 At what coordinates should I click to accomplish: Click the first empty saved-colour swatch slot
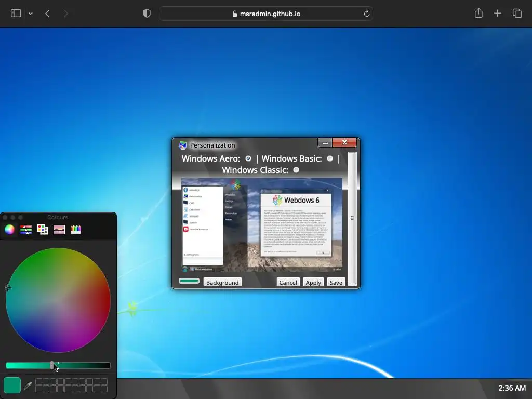(x=38, y=382)
